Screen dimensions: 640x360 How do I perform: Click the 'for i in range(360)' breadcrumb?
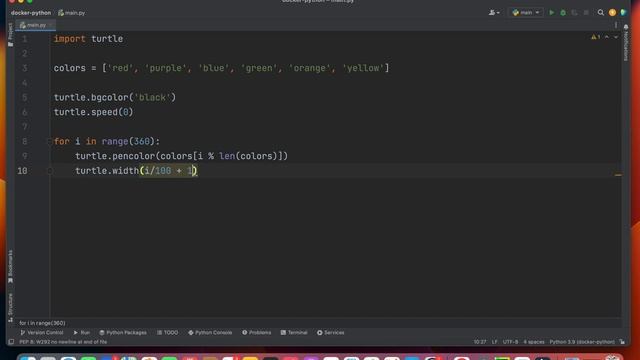[x=42, y=323]
